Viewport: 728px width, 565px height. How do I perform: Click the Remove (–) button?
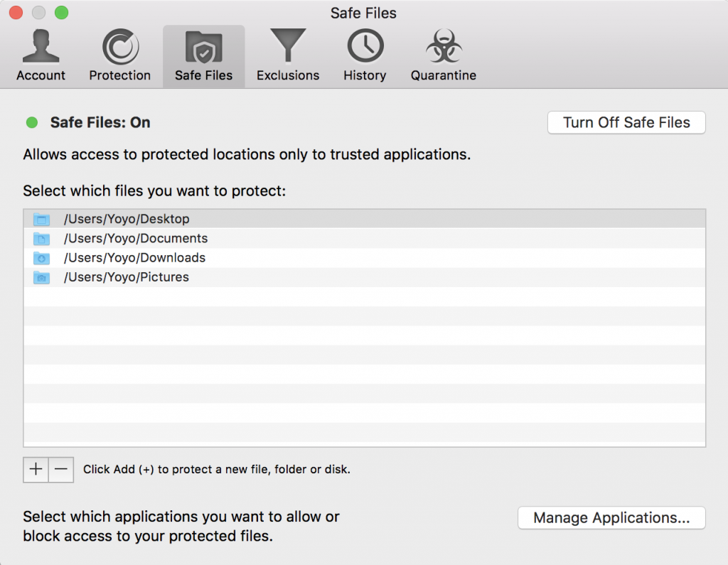(x=61, y=469)
